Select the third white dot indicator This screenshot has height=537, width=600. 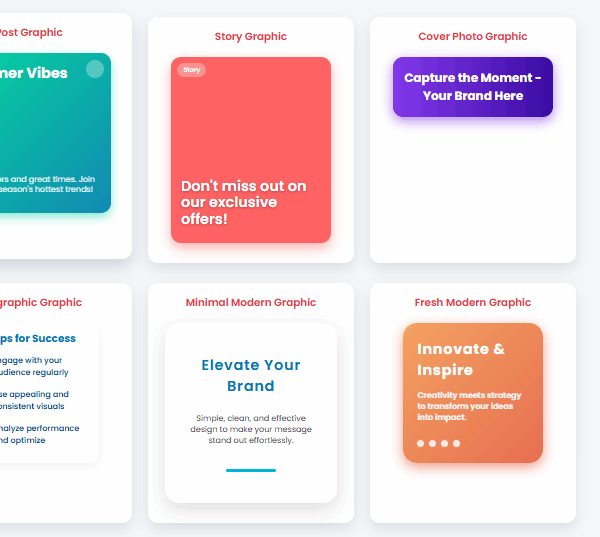tap(444, 443)
